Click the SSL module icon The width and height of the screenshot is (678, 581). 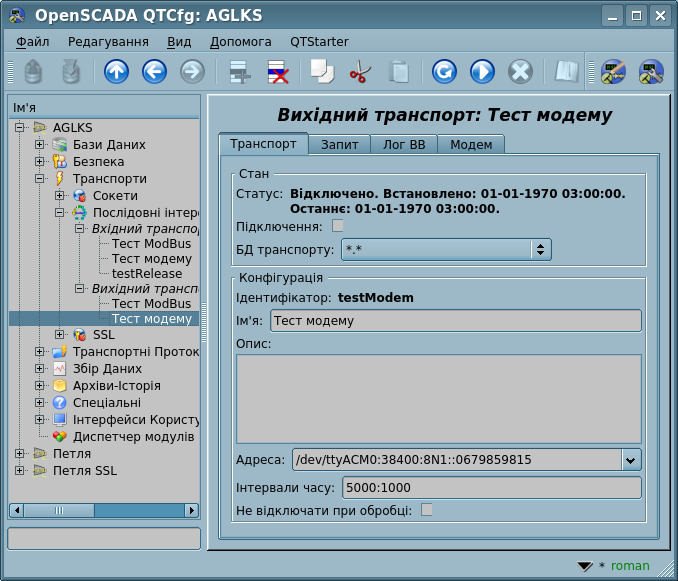(x=80, y=335)
